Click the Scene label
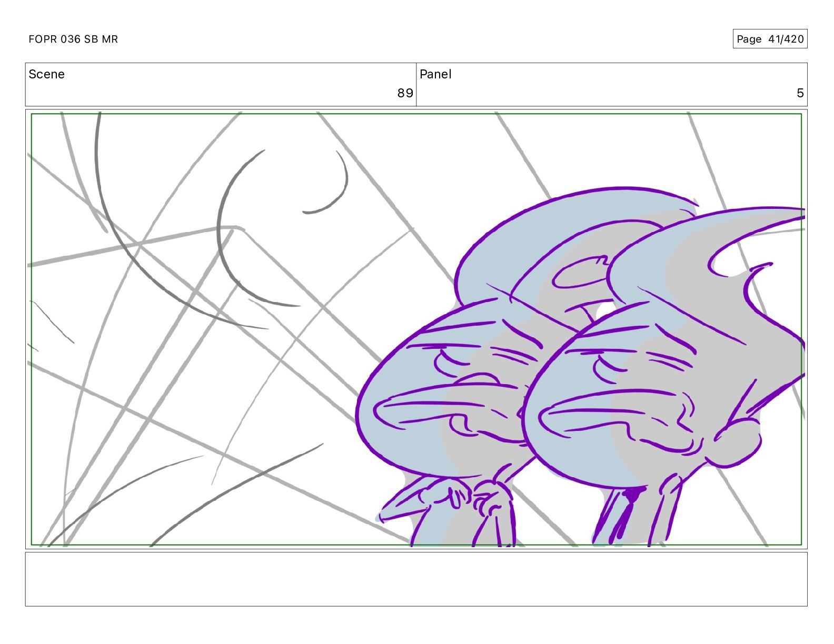Screen dimensions: 834x644 (47, 74)
